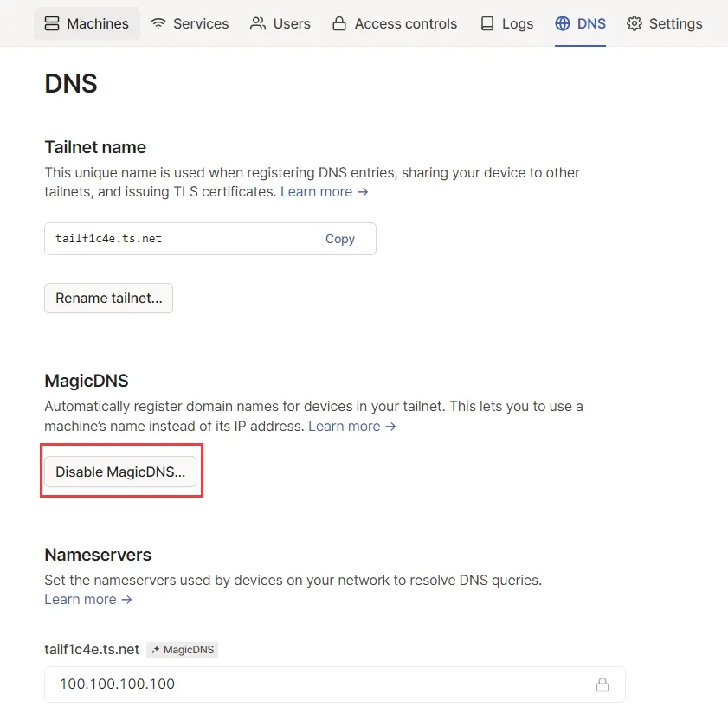728x713 pixels.
Task: Click the Access controls padlock icon
Action: pos(339,23)
